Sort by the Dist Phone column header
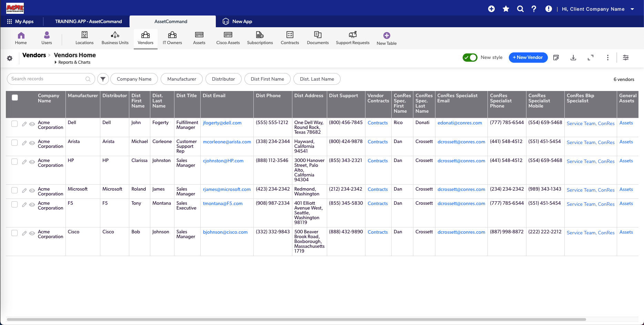 268,96
